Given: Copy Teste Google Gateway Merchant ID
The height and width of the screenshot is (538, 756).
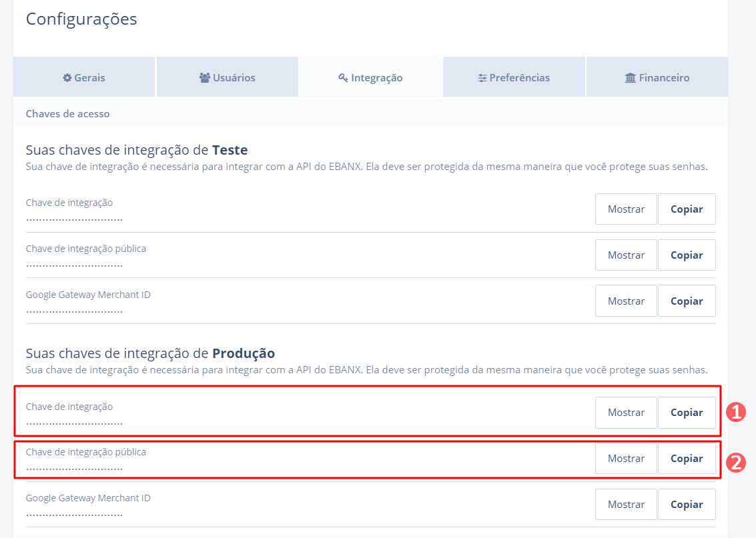Looking at the screenshot, I should click(687, 301).
